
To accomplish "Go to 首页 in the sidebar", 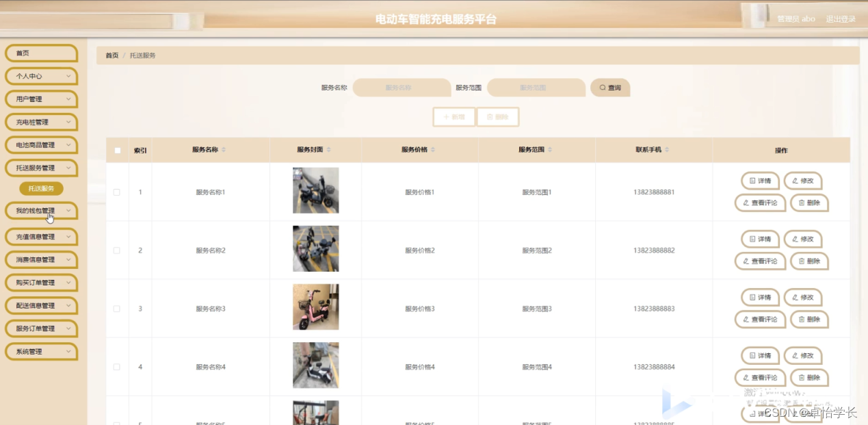I will coord(41,53).
